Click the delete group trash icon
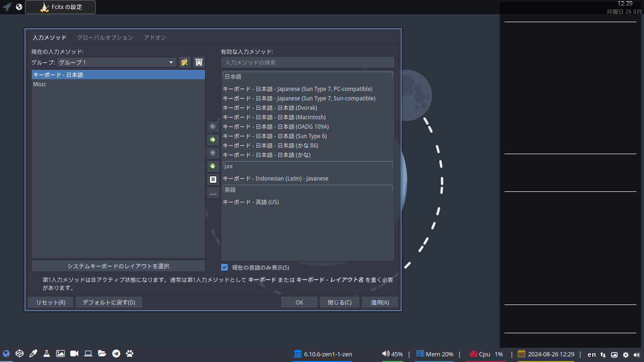 coord(199,62)
